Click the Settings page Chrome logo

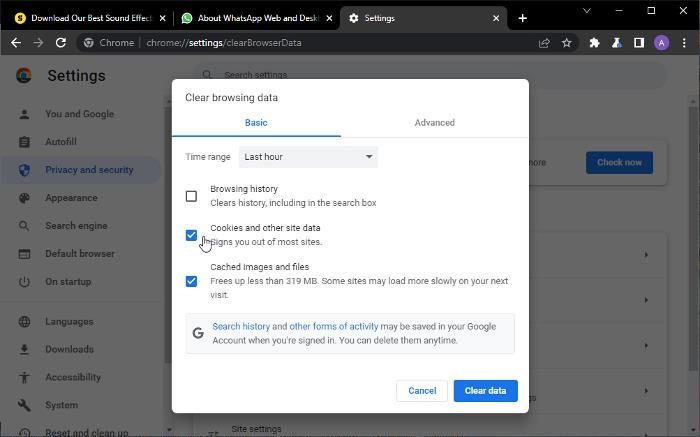click(x=24, y=75)
